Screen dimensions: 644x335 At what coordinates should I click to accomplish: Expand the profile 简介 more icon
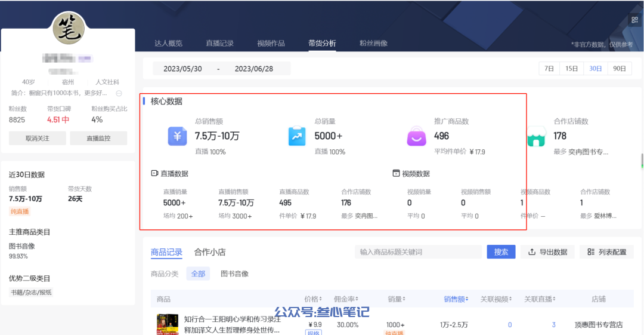[x=119, y=93]
